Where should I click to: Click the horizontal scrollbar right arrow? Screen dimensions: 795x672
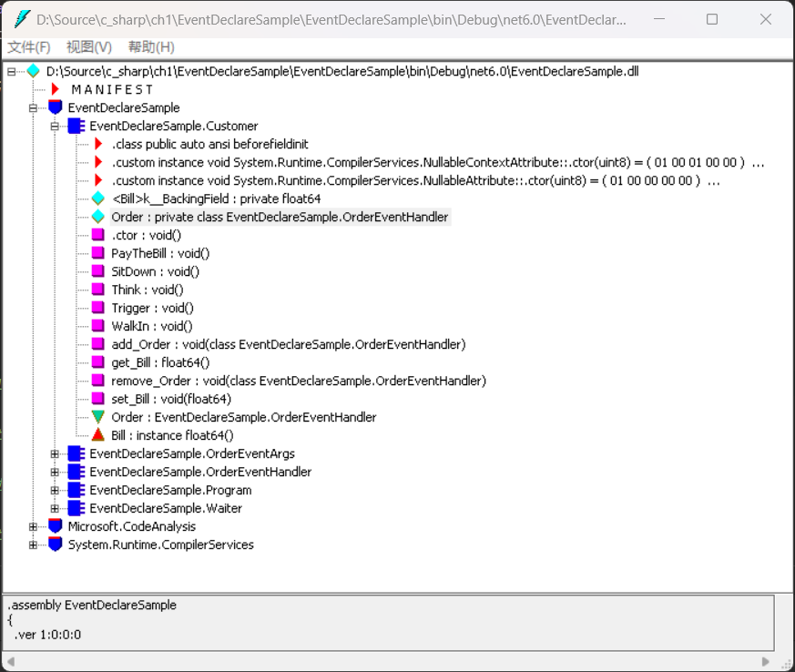766,662
